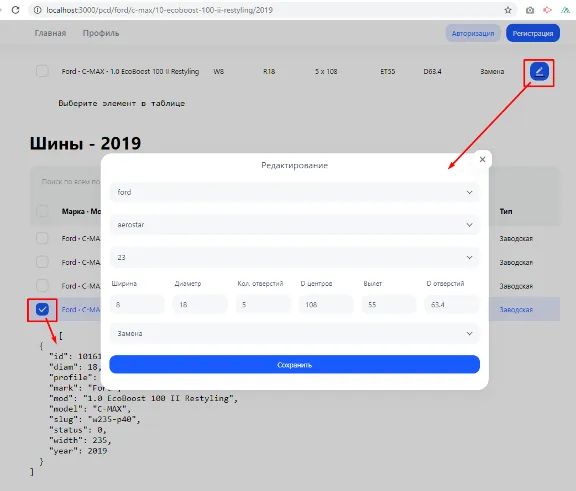Screen dimensions: 576x491
Task: Tick the checkbox beside Ford C-MAX top row
Action: (42, 71)
